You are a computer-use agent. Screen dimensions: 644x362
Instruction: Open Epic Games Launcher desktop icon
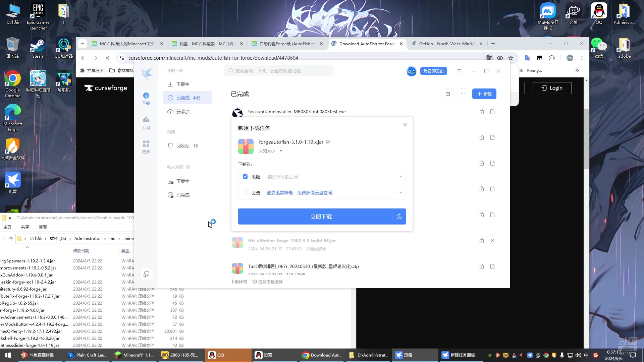pyautogui.click(x=38, y=17)
